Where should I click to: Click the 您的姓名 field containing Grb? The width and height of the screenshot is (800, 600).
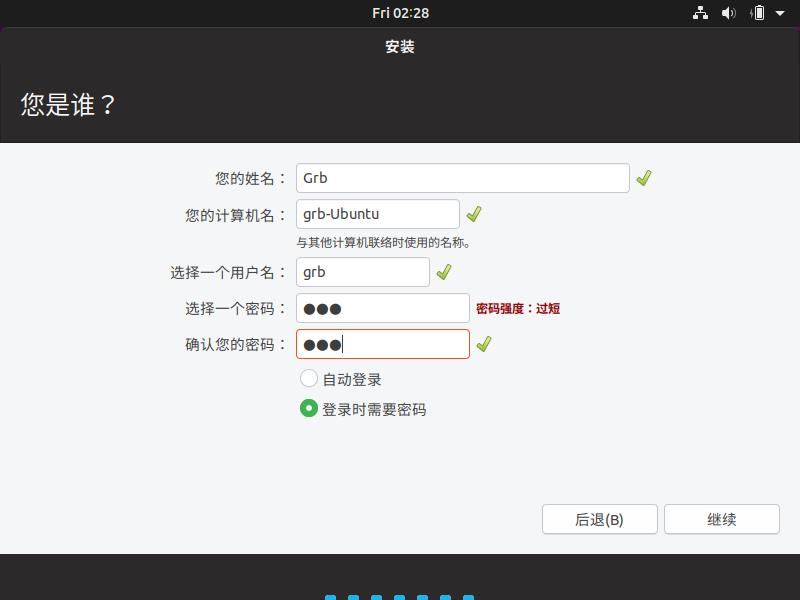pyautogui.click(x=463, y=178)
